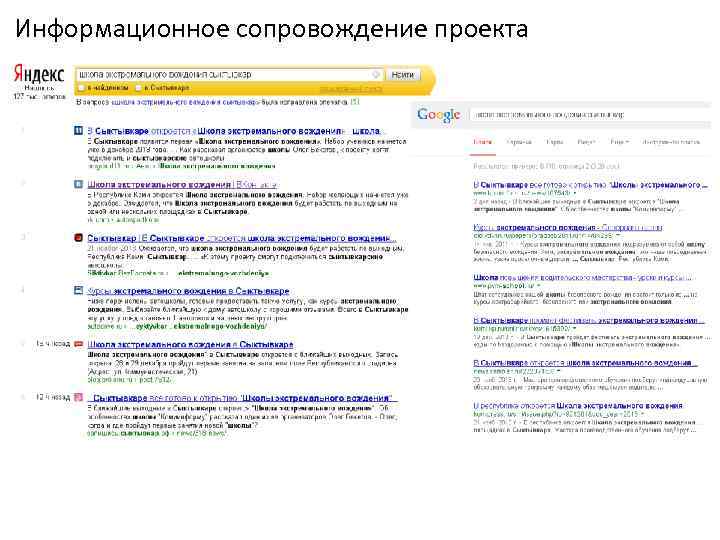Image resolution: width=720 pixels, height=540 pixels.
Task: Switch to Google Карты tab
Action: [x=555, y=142]
